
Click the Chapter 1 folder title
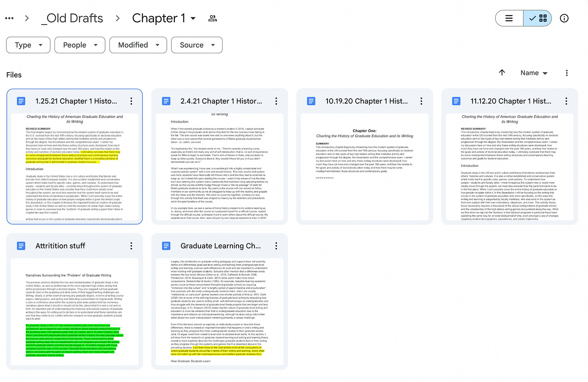click(159, 18)
